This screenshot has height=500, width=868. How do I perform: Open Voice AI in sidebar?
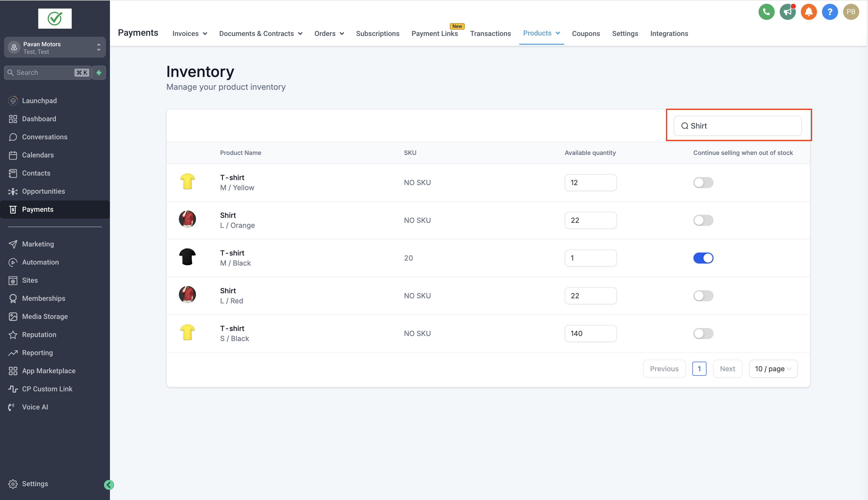[35, 407]
